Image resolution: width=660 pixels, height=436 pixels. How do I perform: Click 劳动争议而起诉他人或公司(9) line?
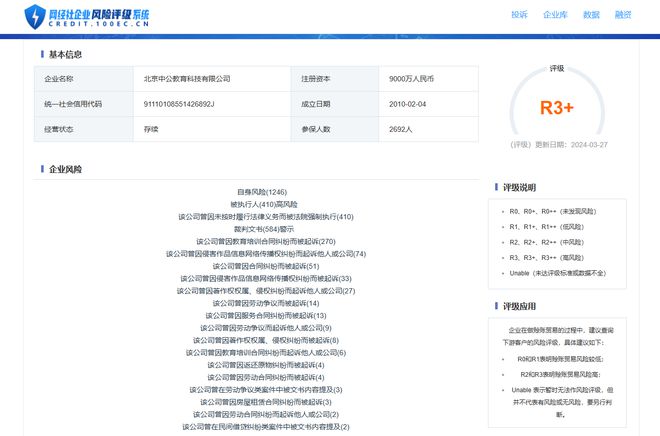(266, 328)
